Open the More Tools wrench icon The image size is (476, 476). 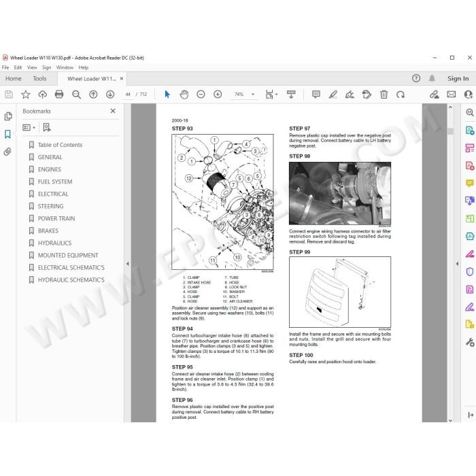point(470,343)
